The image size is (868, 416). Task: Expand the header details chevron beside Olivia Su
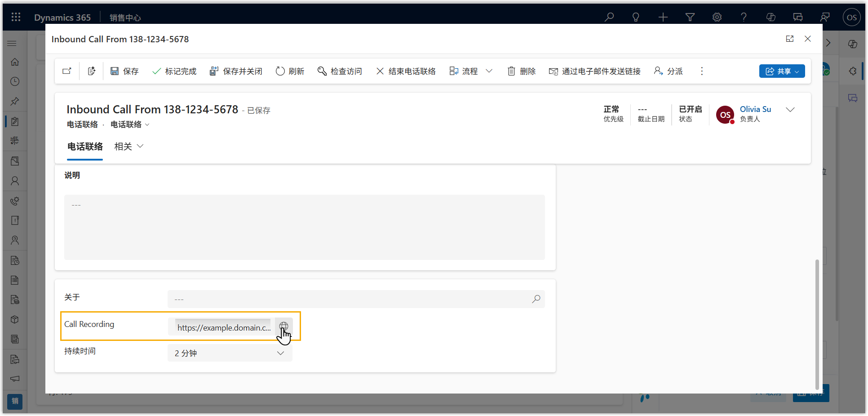coord(790,110)
